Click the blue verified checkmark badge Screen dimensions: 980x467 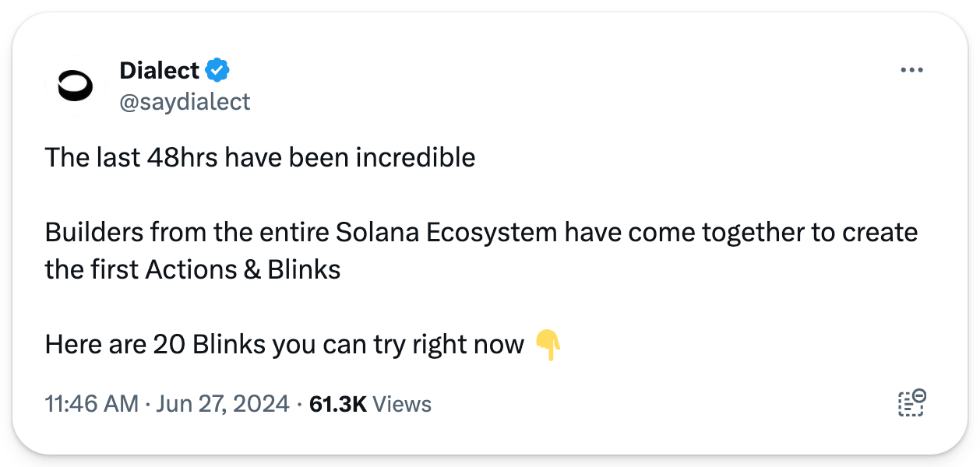pyautogui.click(x=217, y=71)
